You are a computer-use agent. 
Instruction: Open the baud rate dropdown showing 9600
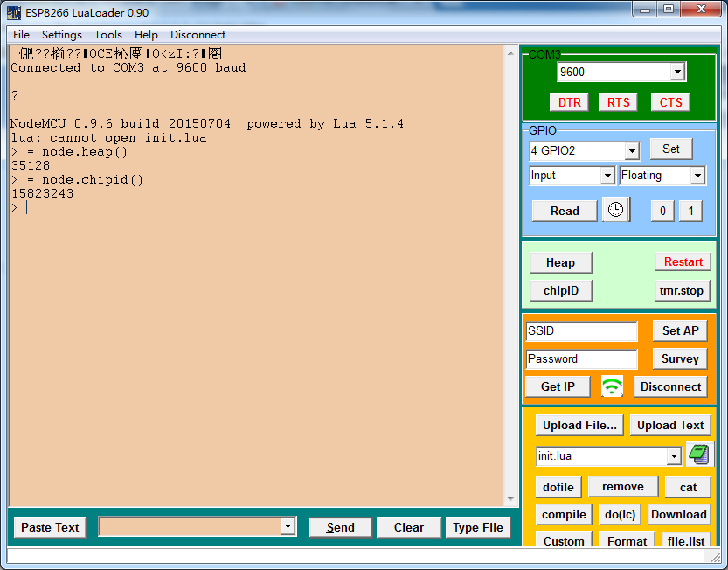(x=677, y=72)
